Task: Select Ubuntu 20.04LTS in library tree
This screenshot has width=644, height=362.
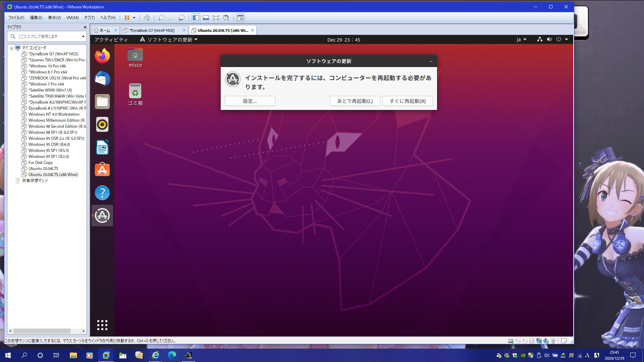Action: [43, 169]
